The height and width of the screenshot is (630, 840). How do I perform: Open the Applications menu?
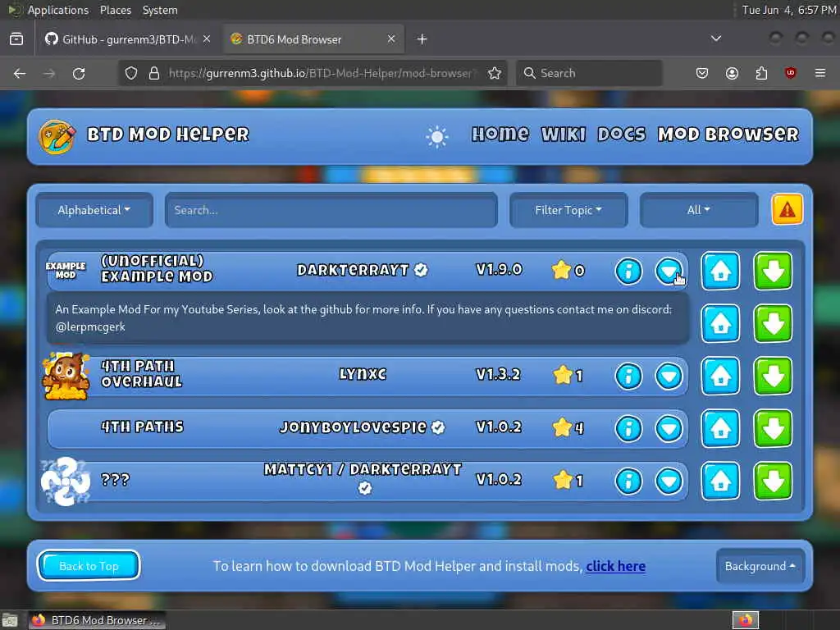point(58,10)
